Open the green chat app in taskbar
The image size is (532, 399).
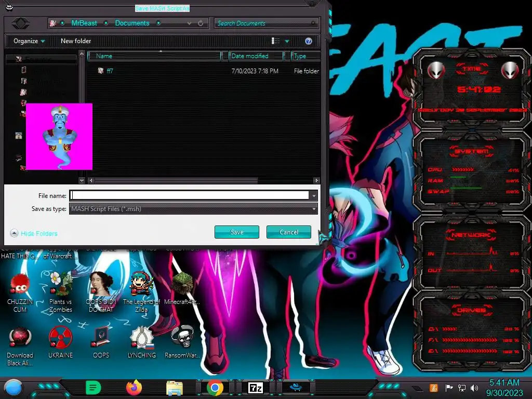[94, 388]
